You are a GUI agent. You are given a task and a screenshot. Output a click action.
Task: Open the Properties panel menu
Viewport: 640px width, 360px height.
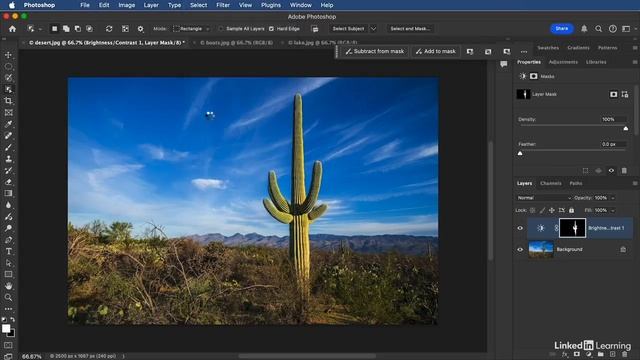635,62
